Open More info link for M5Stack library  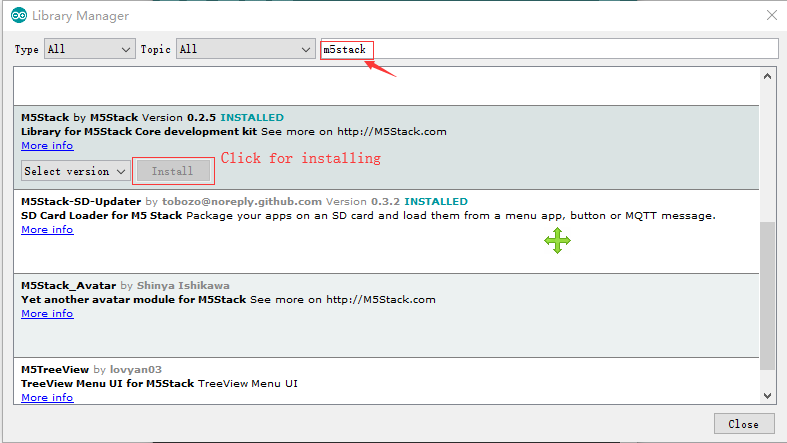tap(47, 145)
